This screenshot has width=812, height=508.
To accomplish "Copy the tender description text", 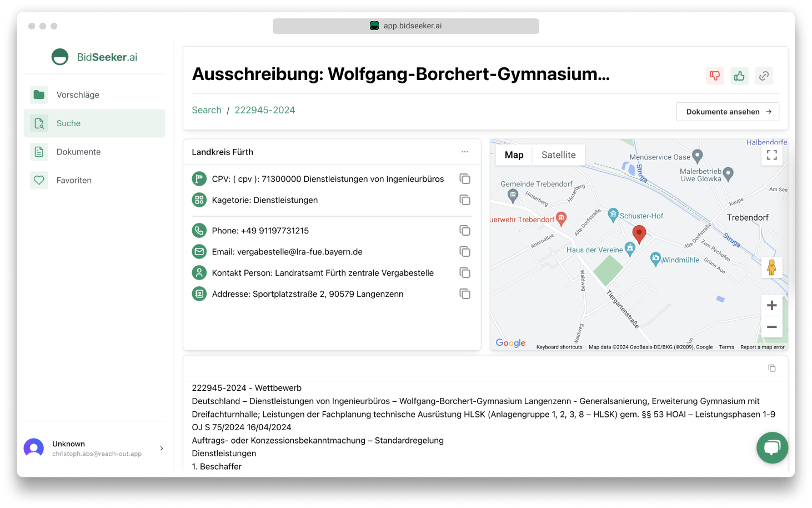I will 771,368.
